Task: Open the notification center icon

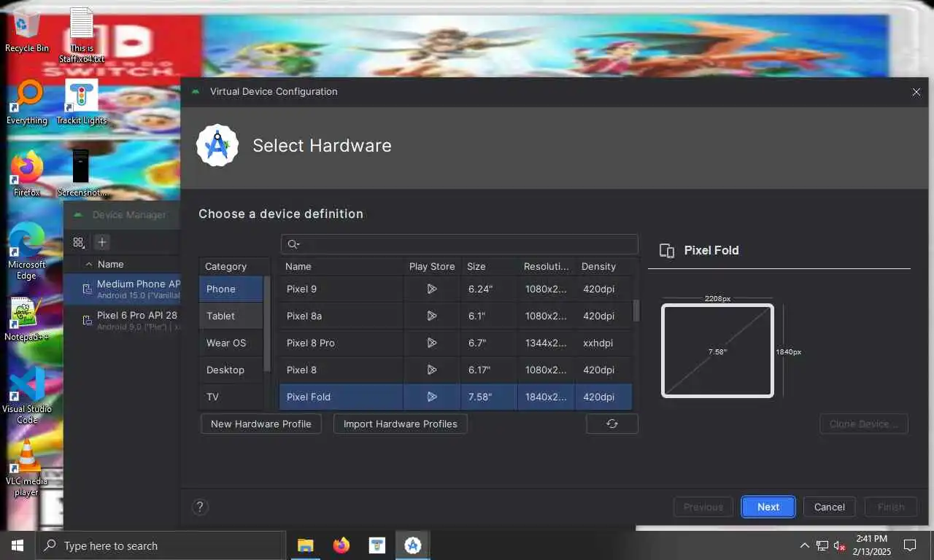Action: (910, 545)
